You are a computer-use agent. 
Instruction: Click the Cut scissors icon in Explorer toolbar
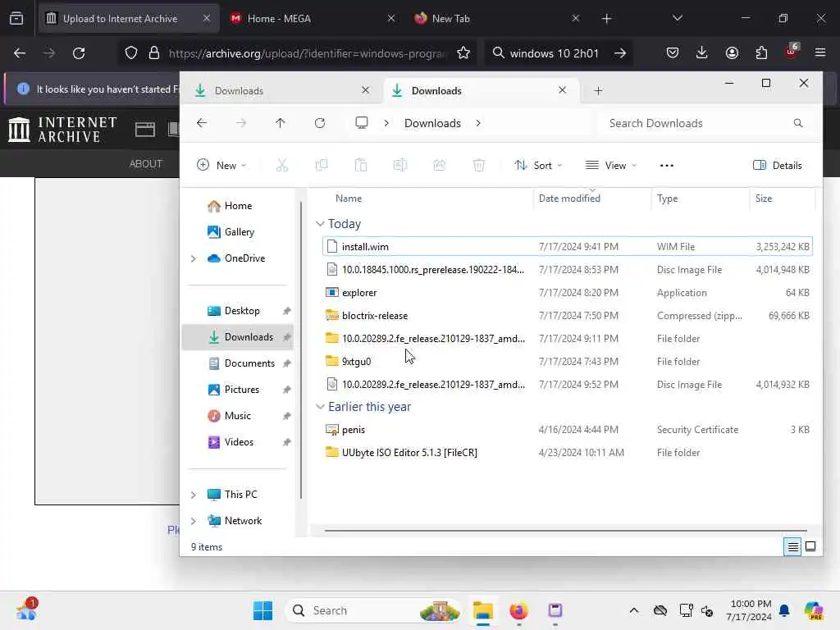pyautogui.click(x=282, y=166)
